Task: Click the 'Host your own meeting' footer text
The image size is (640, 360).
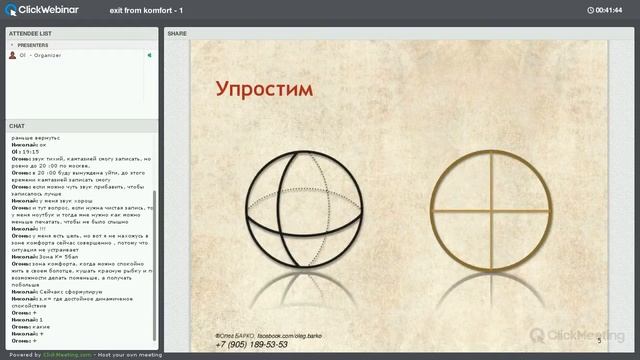Action: tap(130, 355)
